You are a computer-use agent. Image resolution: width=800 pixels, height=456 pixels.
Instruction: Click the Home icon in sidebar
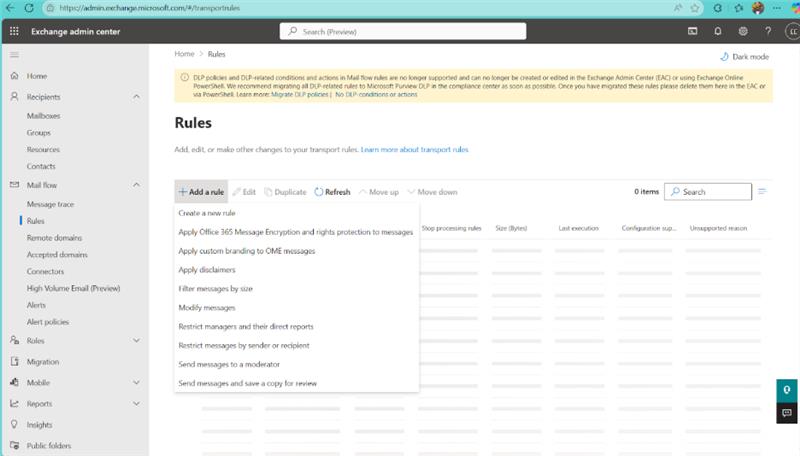[x=14, y=75]
